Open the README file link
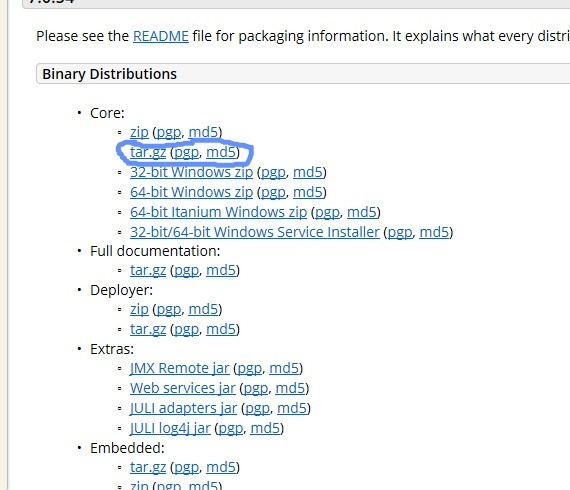Image resolution: width=570 pixels, height=490 pixels. 161,36
